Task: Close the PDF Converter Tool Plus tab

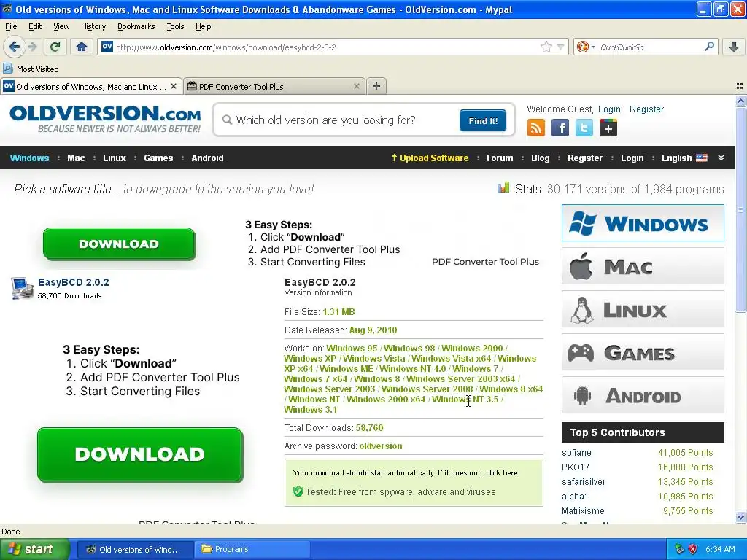Action: click(356, 86)
